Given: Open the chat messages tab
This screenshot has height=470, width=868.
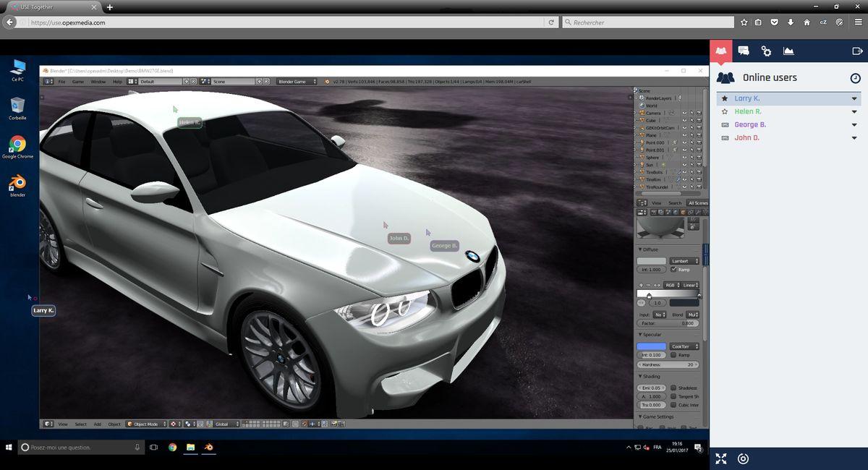Looking at the screenshot, I should (x=744, y=51).
